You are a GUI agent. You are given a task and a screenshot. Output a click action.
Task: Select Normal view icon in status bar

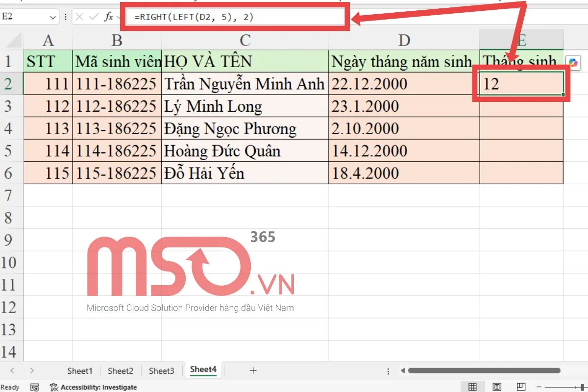coord(472,387)
